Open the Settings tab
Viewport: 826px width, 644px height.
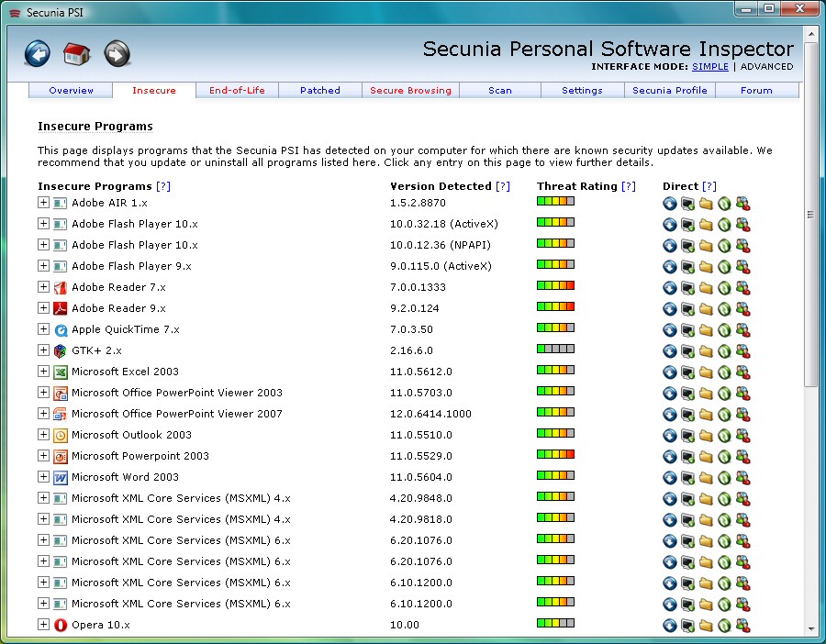coord(582,91)
